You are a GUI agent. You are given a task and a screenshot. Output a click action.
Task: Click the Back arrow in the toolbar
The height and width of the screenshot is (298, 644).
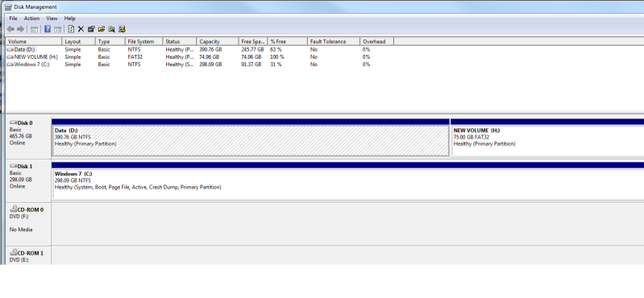(x=10, y=29)
